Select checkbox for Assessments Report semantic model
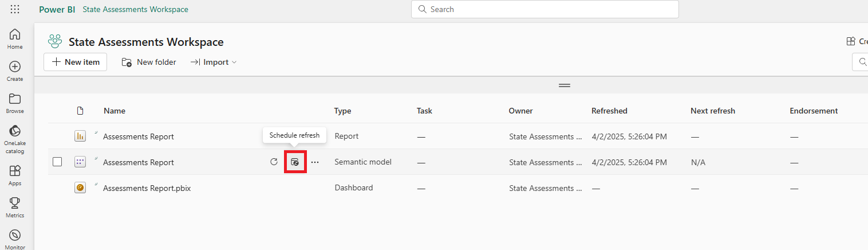Image resolution: width=868 pixels, height=250 pixels. click(57, 162)
